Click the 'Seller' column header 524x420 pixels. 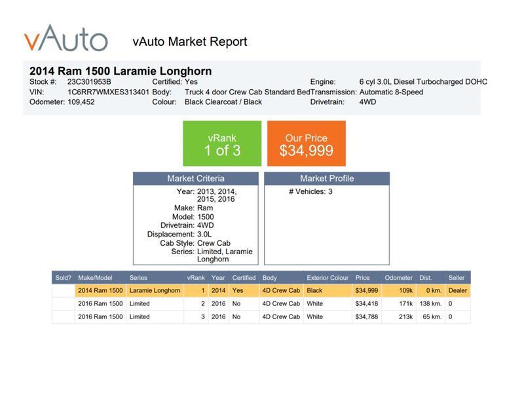457,278
